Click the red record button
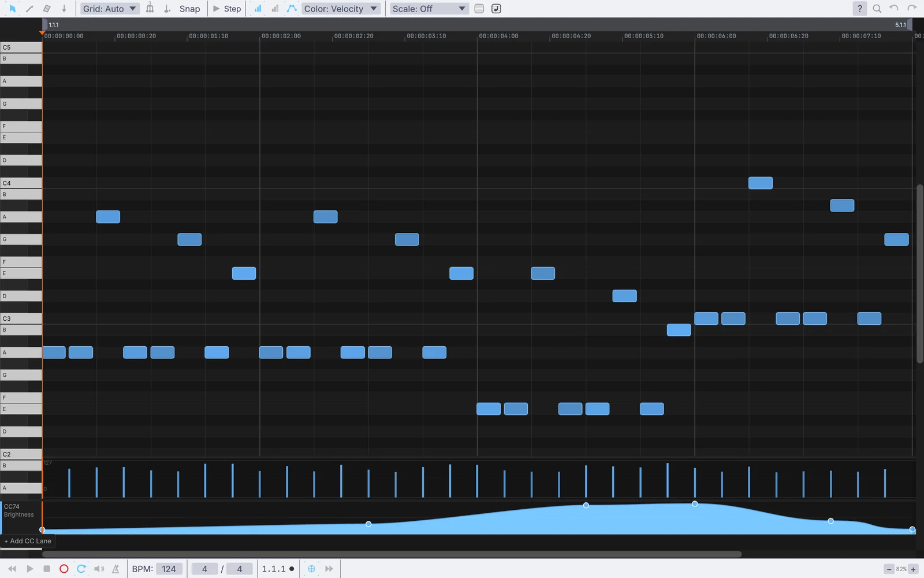This screenshot has width=924, height=578. pos(64,569)
